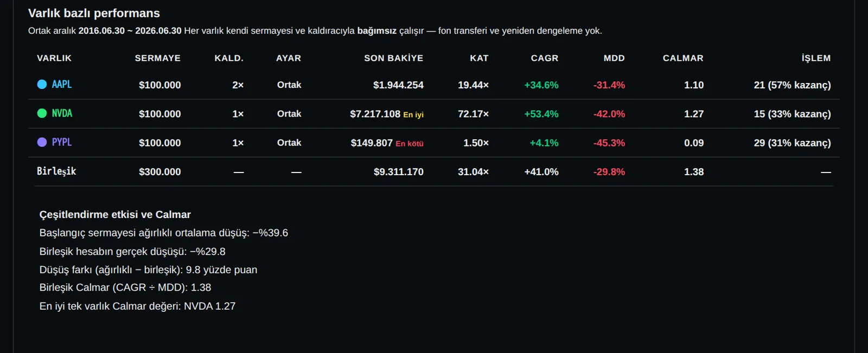Click the green NVDA color dot

[x=42, y=113]
